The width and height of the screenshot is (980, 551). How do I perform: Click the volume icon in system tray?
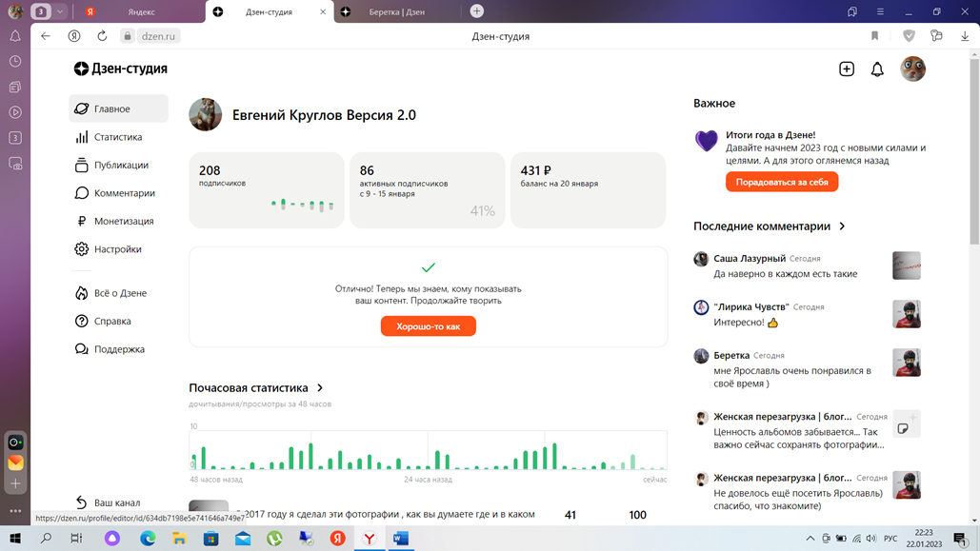pos(871,539)
